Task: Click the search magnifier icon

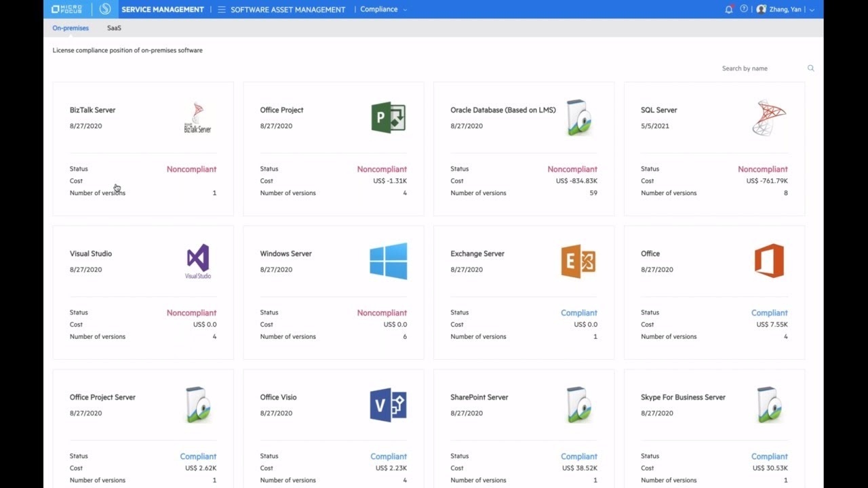Action: click(810, 68)
